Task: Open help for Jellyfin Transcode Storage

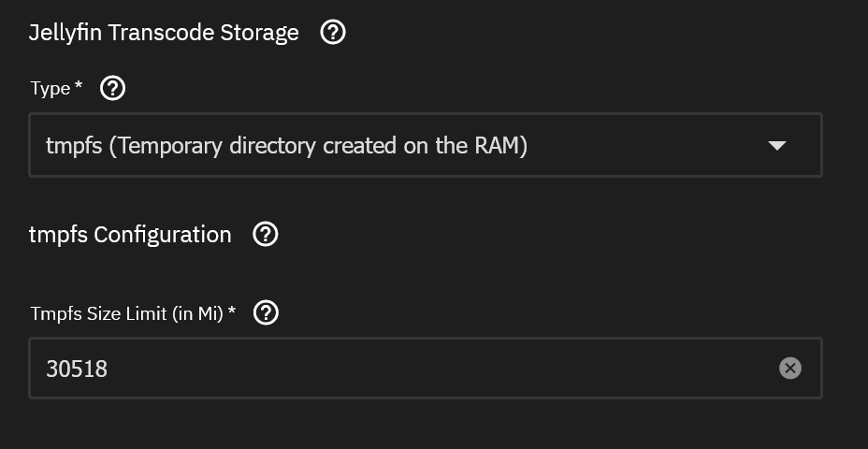Action: 333,33
